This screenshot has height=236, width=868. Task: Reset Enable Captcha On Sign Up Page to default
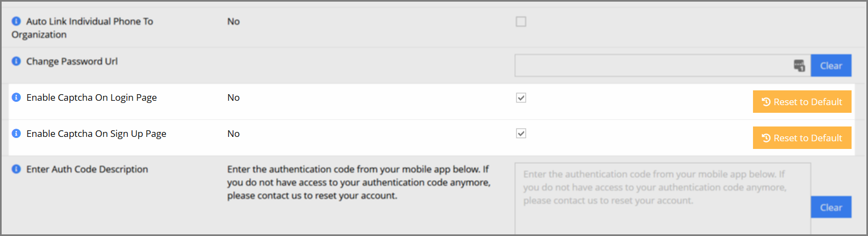click(802, 138)
